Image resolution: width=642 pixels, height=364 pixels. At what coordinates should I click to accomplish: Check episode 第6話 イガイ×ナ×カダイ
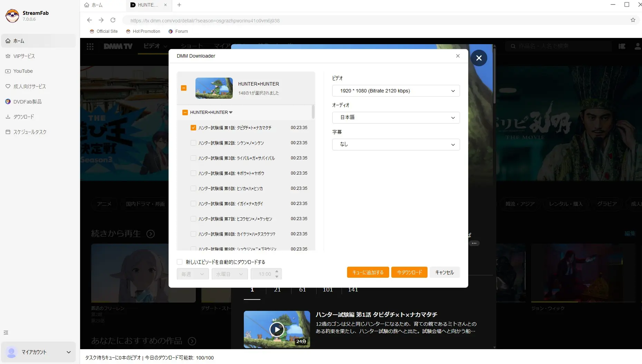pyautogui.click(x=193, y=204)
